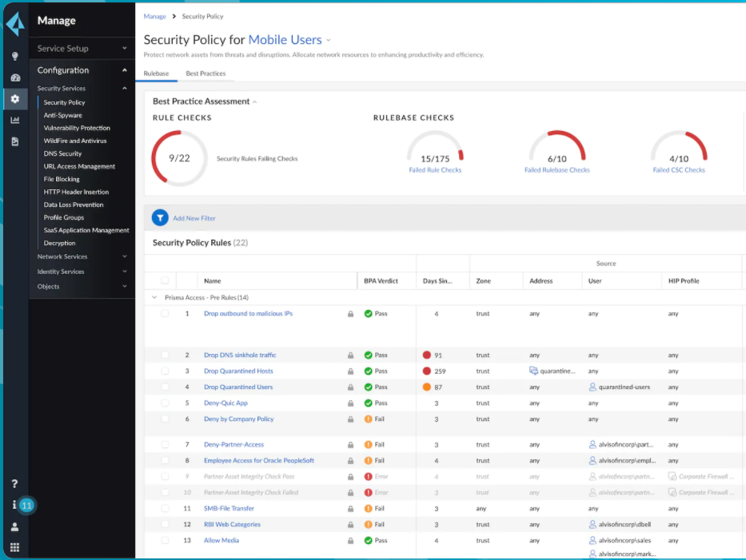
Task: Click the blue funnel filter icon
Action: click(x=160, y=218)
